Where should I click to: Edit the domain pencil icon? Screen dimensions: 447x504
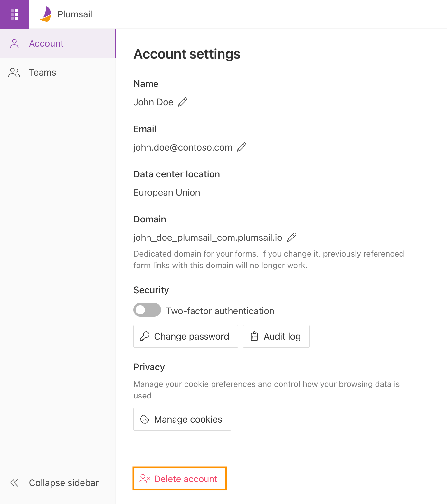pyautogui.click(x=291, y=238)
